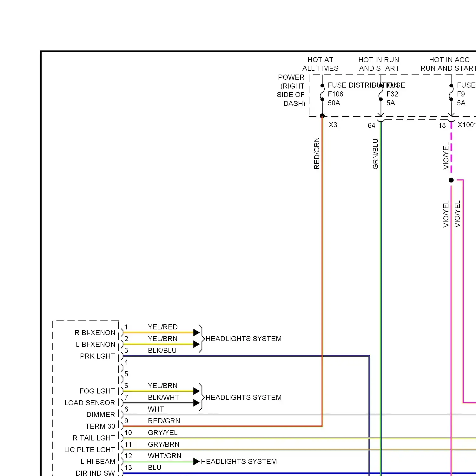The width and height of the screenshot is (476, 476).
Task: Click the vertical RED/GRN wire label
Action: click(x=317, y=153)
